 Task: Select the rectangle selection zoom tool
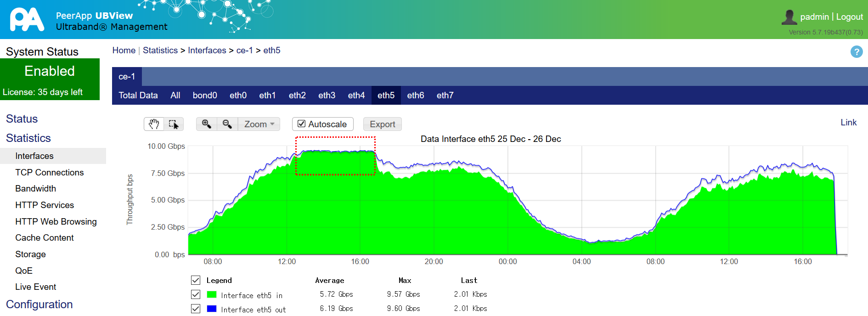tap(174, 124)
